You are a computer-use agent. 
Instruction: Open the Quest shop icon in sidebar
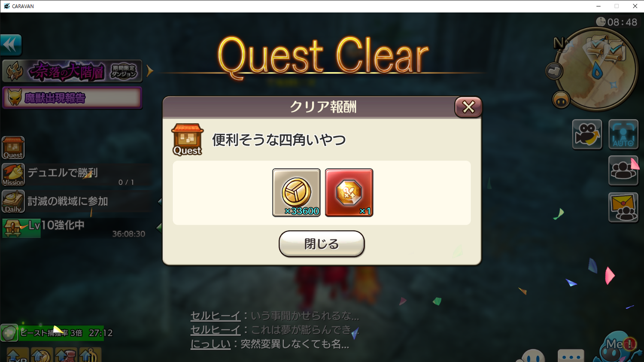pos(13,148)
